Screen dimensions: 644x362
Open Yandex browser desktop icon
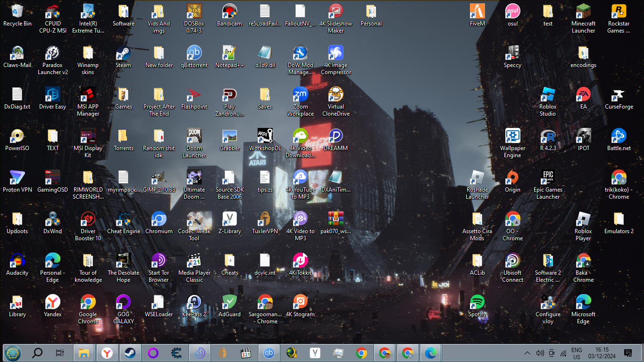(53, 306)
